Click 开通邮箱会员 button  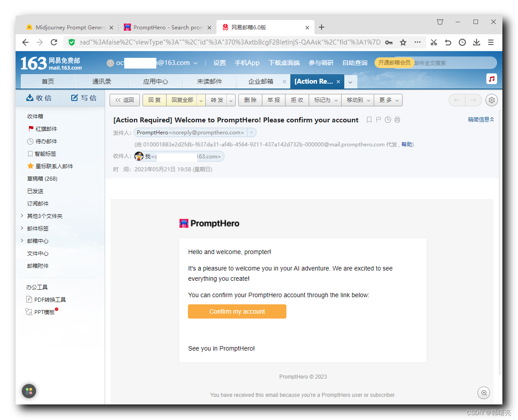(x=394, y=63)
